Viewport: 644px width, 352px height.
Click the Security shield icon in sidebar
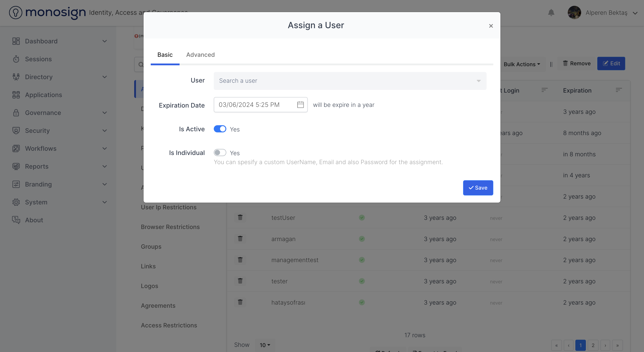(x=16, y=131)
